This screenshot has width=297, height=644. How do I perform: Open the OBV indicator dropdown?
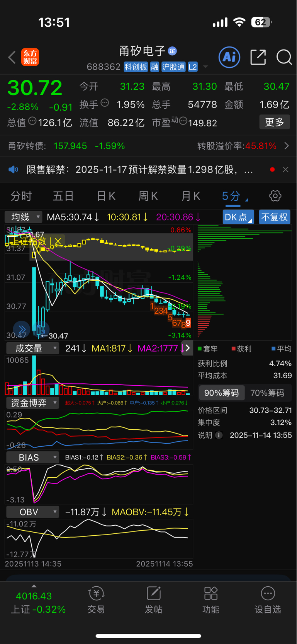pos(32,512)
